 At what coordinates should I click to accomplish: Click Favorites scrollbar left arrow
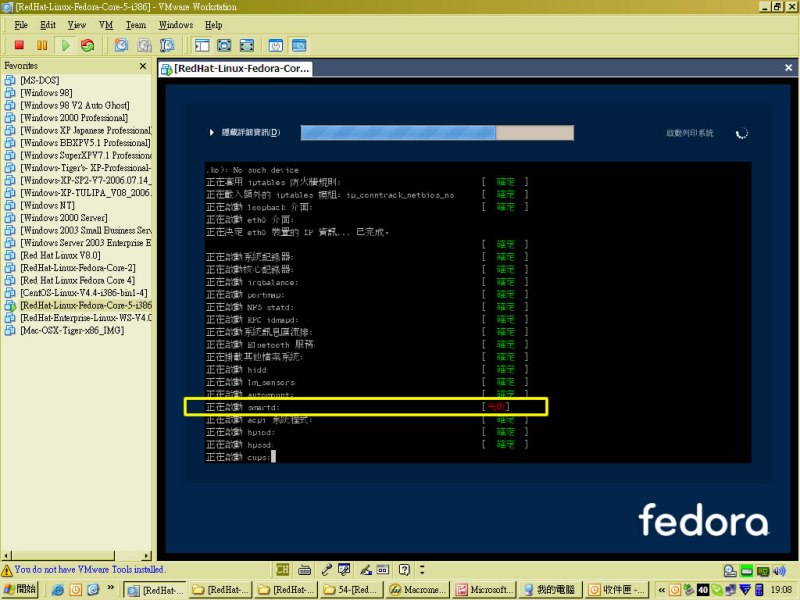pyautogui.click(x=7, y=555)
